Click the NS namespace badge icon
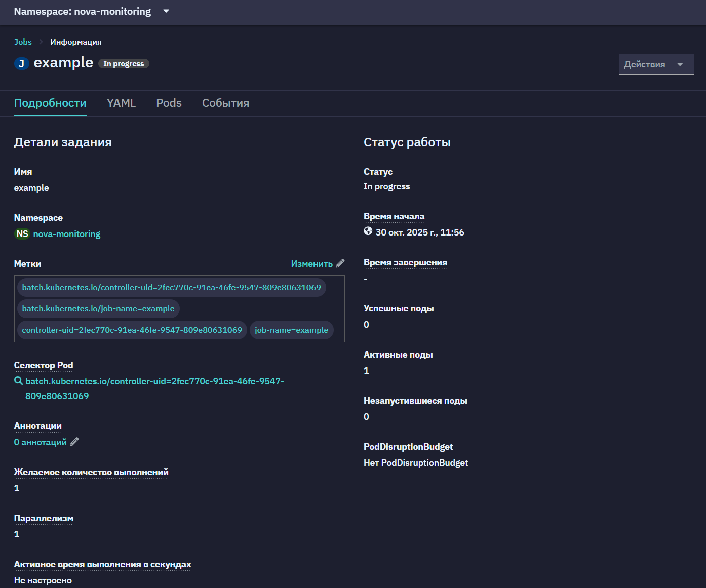 click(x=22, y=234)
